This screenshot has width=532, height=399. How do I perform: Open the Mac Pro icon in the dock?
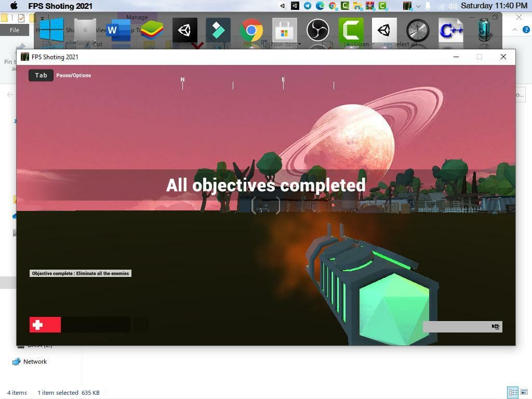85,30
